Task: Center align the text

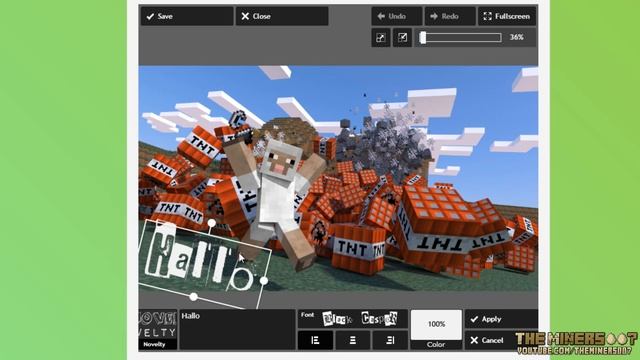Action: coord(353,340)
